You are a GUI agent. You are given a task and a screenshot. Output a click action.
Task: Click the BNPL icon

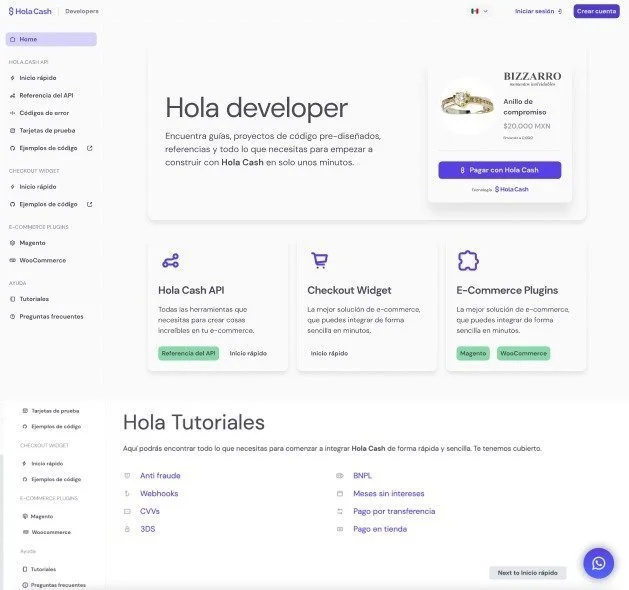(340, 476)
